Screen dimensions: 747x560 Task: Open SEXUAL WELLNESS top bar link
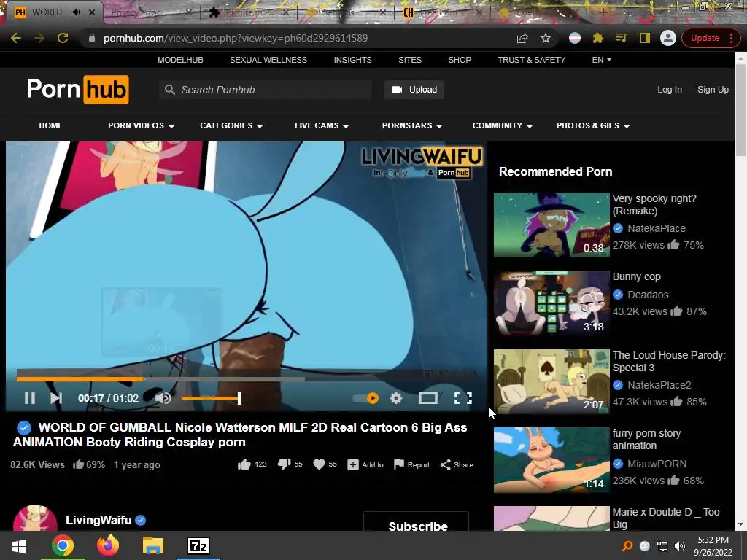click(268, 60)
